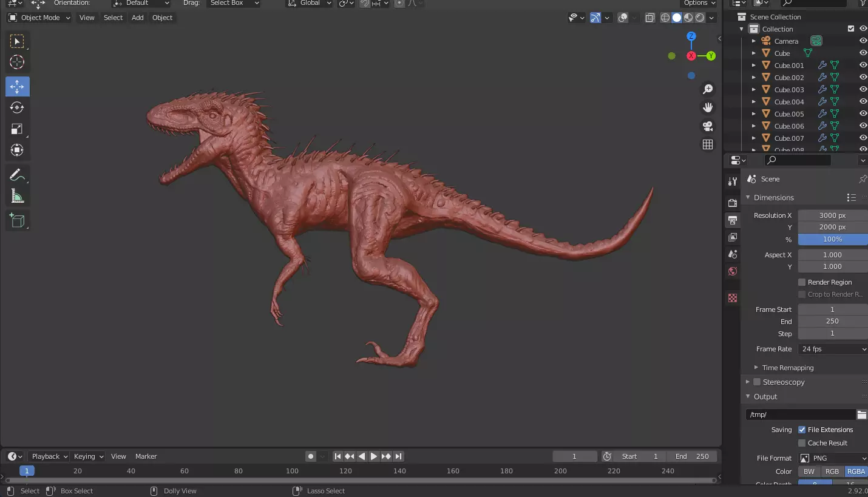Enable the Cache Result checkbox
Image resolution: width=868 pixels, height=497 pixels.
click(802, 443)
